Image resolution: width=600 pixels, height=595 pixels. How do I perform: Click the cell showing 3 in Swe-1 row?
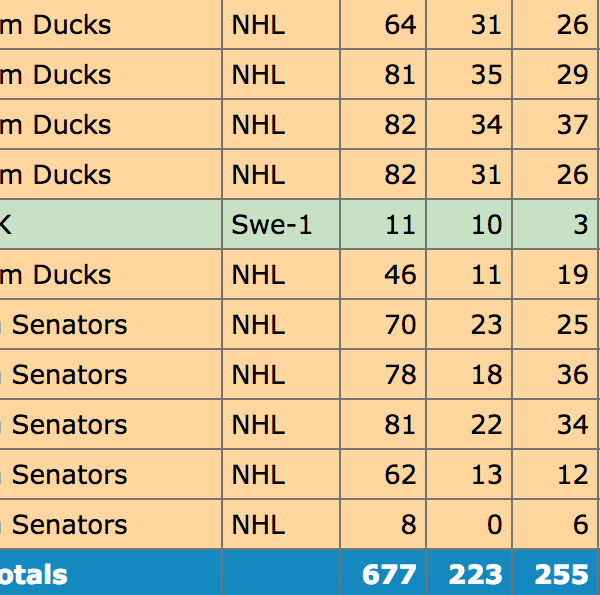pyautogui.click(x=580, y=225)
